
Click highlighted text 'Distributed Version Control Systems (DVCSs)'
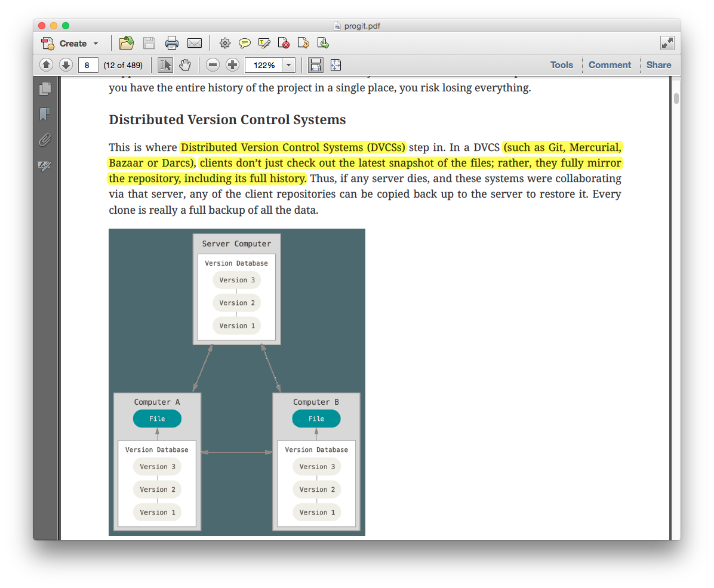tap(293, 147)
